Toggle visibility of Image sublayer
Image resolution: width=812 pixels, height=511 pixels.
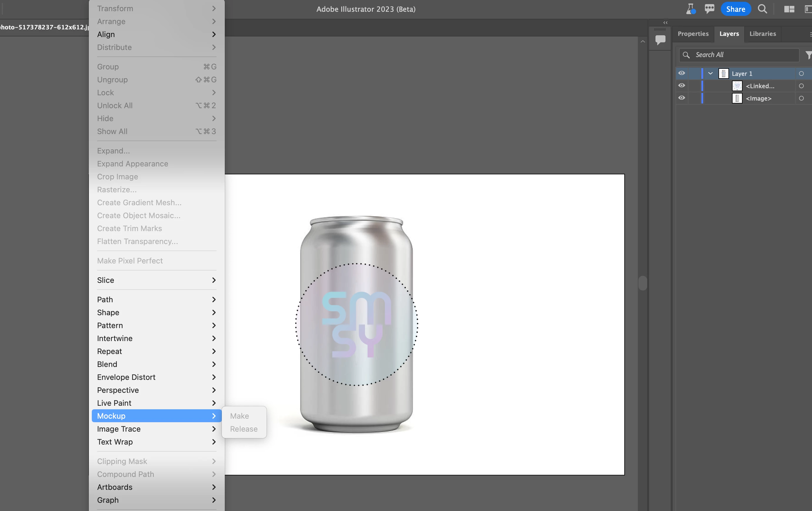coord(681,98)
